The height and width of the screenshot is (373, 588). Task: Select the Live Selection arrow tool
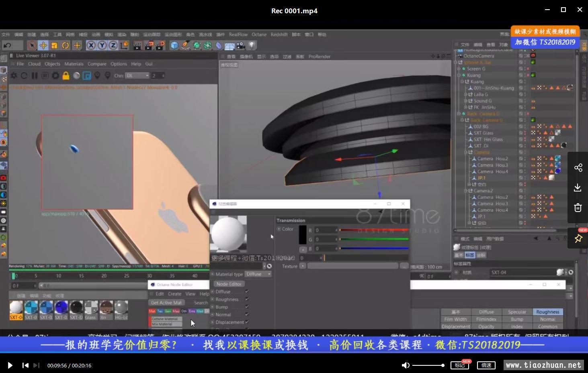[x=32, y=45]
